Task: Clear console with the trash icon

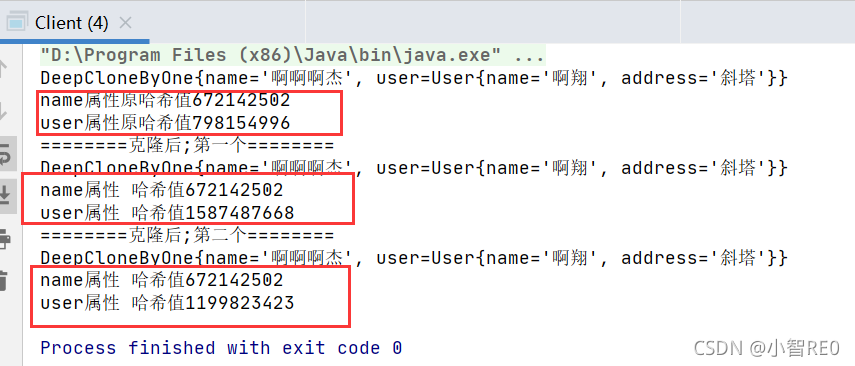Action: click(4, 280)
